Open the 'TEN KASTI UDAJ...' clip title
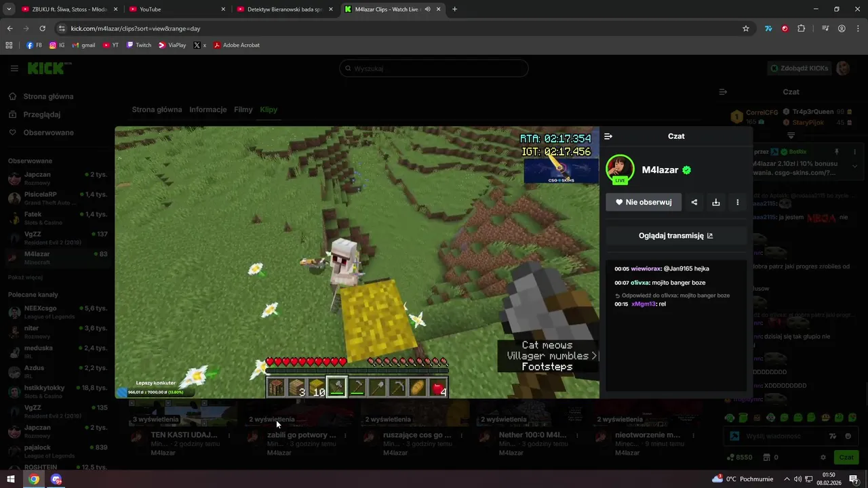The height and width of the screenshot is (488, 868). [x=184, y=435]
